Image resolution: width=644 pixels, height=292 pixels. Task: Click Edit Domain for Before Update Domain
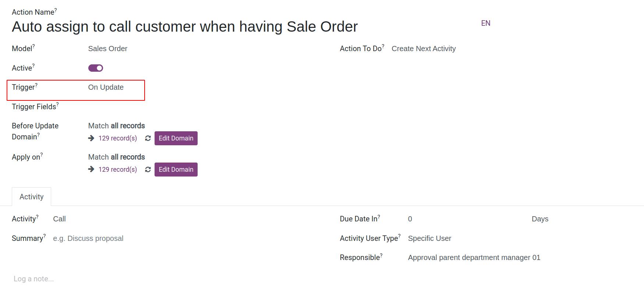coord(176,138)
